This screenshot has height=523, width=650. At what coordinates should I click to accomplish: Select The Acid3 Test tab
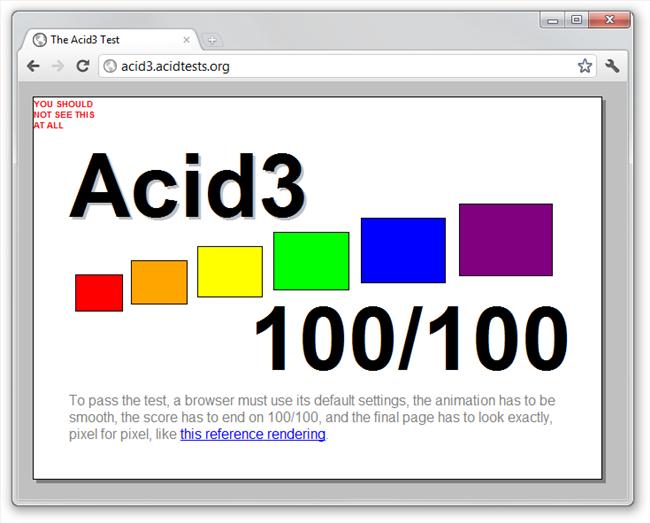pos(110,40)
